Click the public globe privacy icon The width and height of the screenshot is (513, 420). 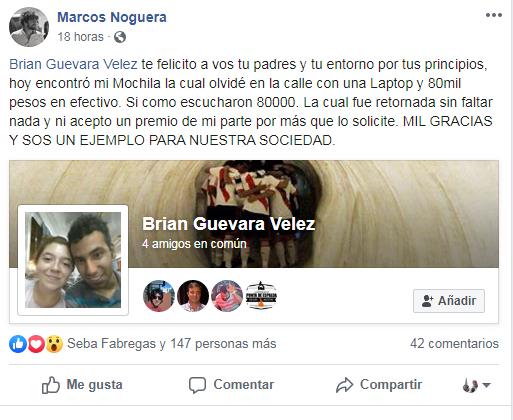[x=120, y=37]
